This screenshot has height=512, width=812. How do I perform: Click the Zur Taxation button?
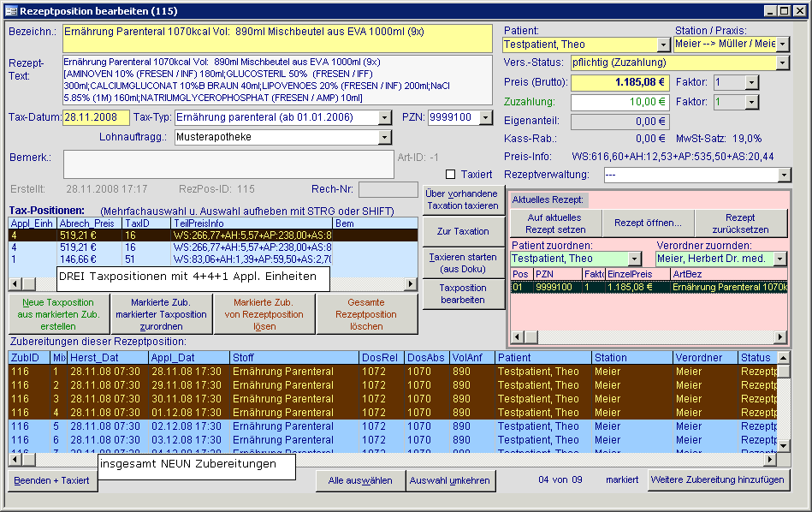pos(463,232)
